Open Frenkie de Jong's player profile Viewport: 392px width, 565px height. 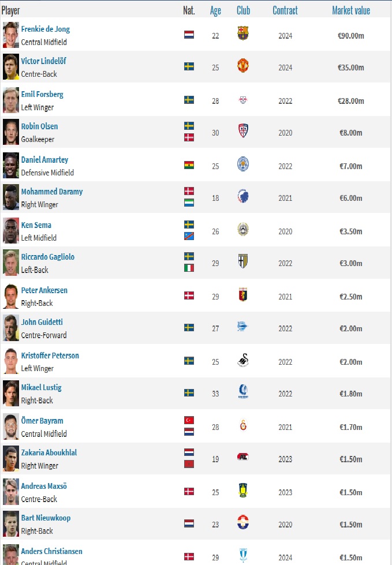point(46,29)
